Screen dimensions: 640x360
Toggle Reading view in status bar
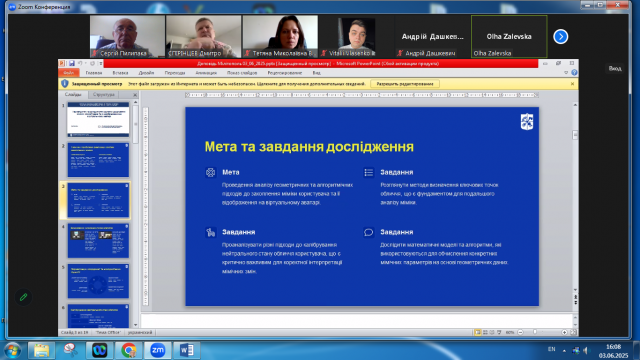coord(492,332)
